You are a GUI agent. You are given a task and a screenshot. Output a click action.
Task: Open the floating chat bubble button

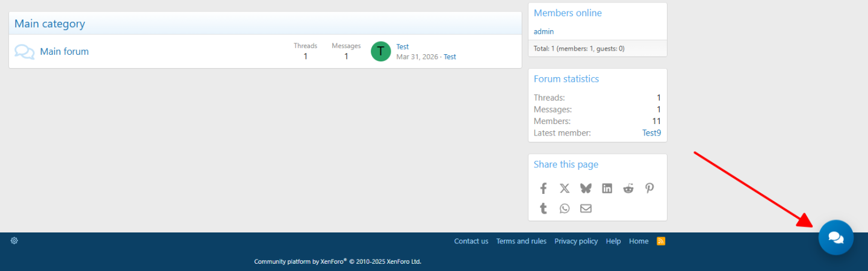click(835, 237)
